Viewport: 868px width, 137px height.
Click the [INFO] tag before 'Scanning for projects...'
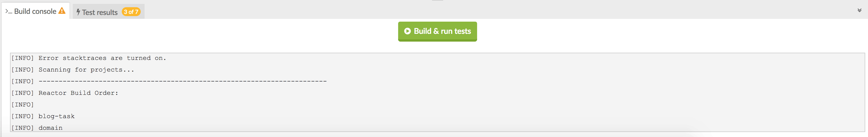[x=23, y=70]
